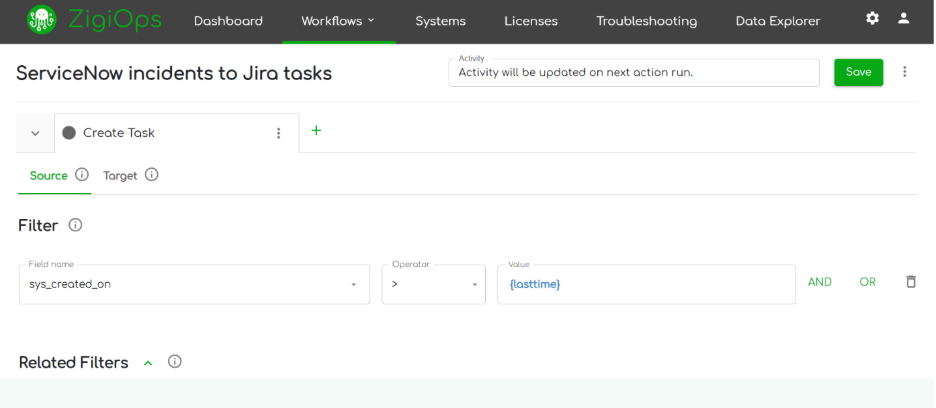Add an AND filter condition
The image size is (936, 408).
pos(820,282)
